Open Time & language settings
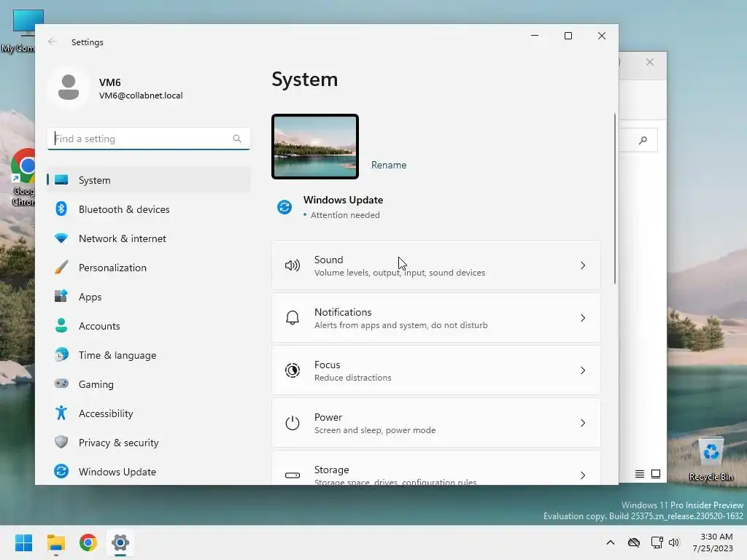Viewport: 747px width, 560px height. [x=149, y=355]
